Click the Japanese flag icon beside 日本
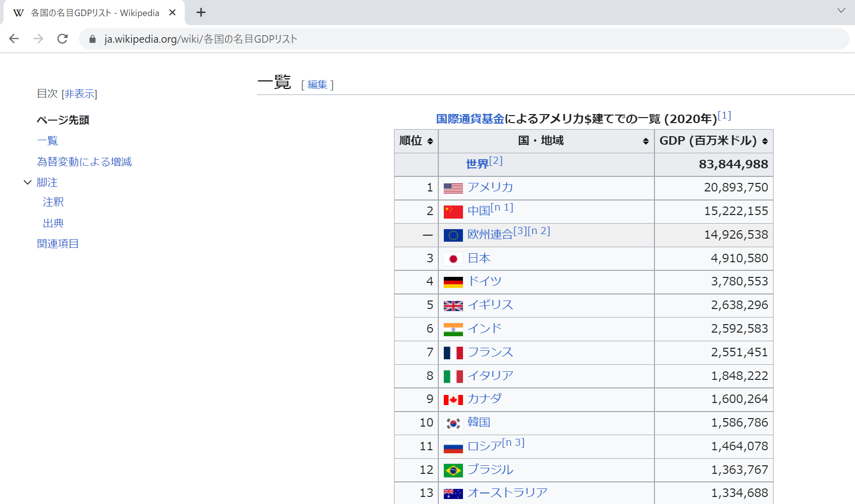The height and width of the screenshot is (504, 855). tap(454, 258)
